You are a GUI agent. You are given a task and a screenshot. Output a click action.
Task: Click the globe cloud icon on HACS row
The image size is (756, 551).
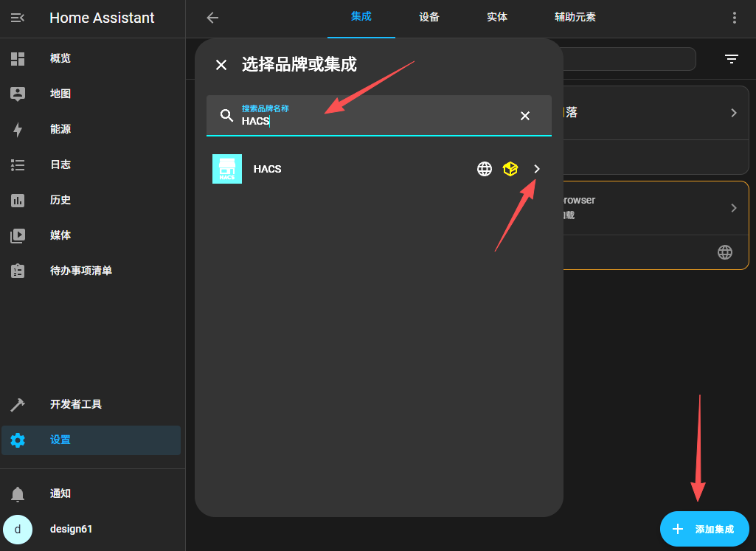(x=485, y=169)
